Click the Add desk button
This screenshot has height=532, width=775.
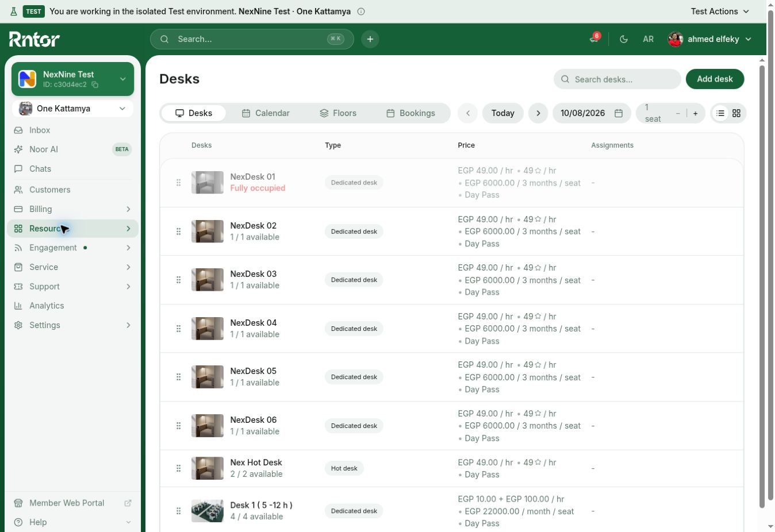(715, 79)
